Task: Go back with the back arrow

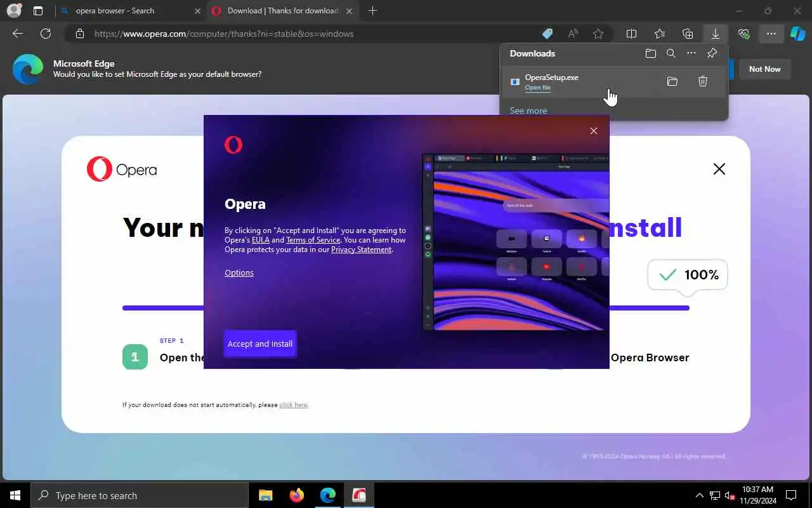Action: click(x=18, y=34)
